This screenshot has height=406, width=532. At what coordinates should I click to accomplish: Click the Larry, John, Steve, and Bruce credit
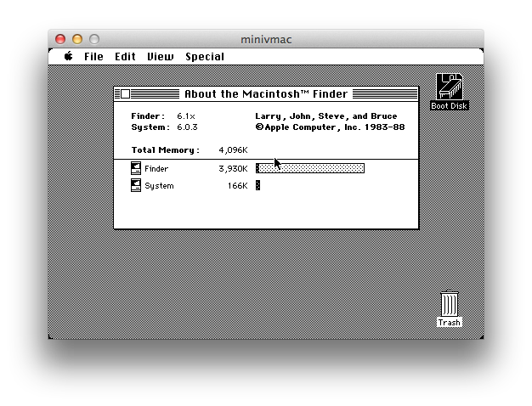326,116
